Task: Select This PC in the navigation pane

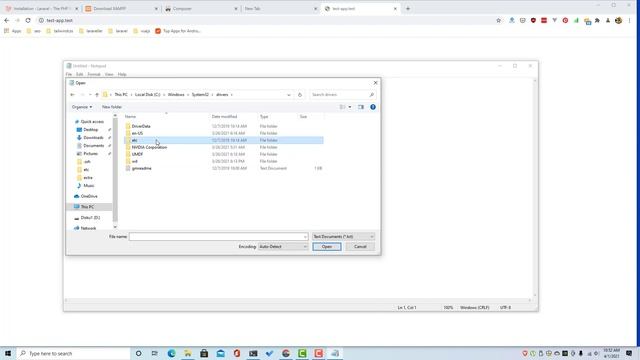Action: pyautogui.click(x=87, y=207)
